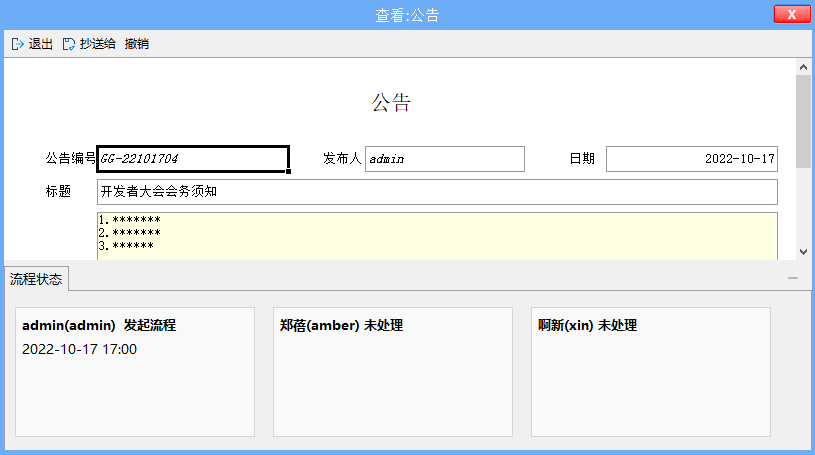Click the 标题 field 开发者大会会务须知
The height and width of the screenshot is (455, 815).
click(x=437, y=192)
